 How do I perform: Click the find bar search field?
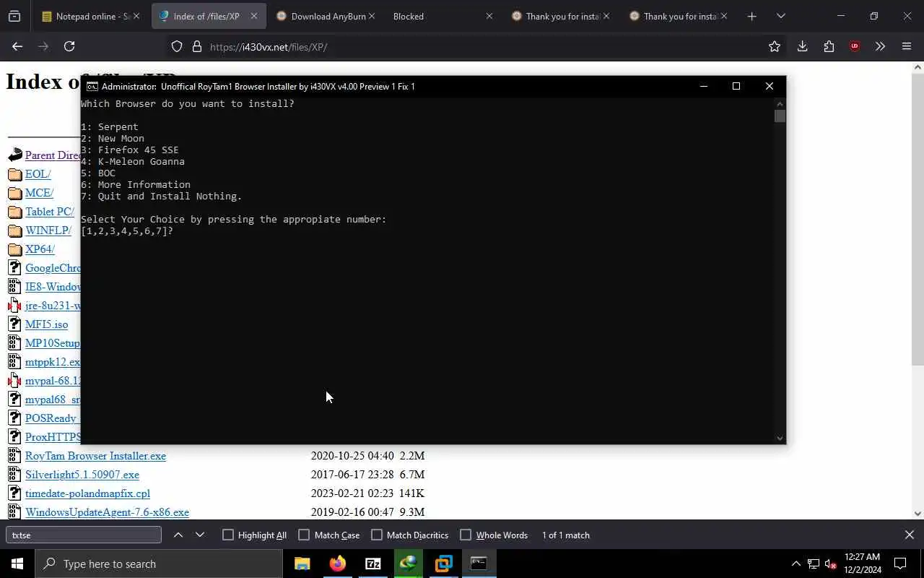click(84, 535)
